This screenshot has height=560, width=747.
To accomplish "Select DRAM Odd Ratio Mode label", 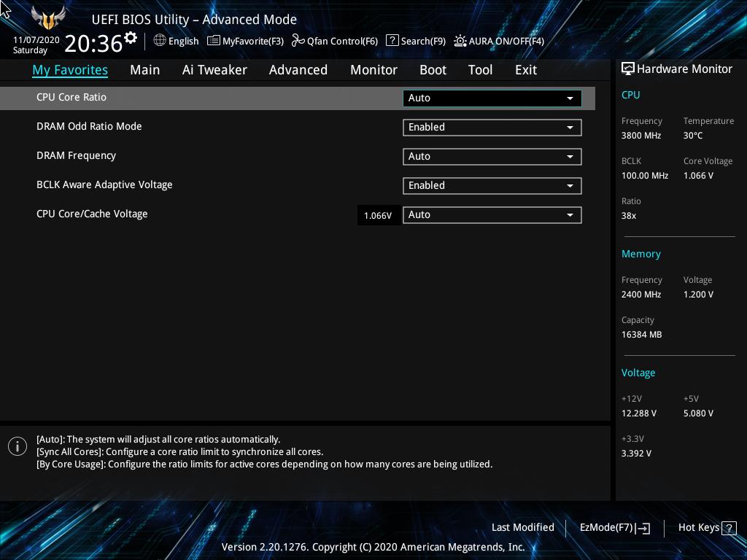I will click(89, 126).
